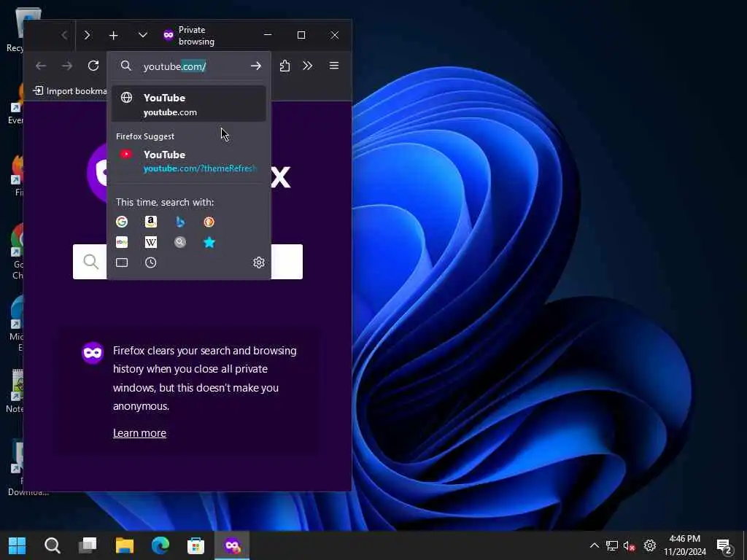Select the gray magnifier search engine icon
747x560 pixels.
point(180,242)
